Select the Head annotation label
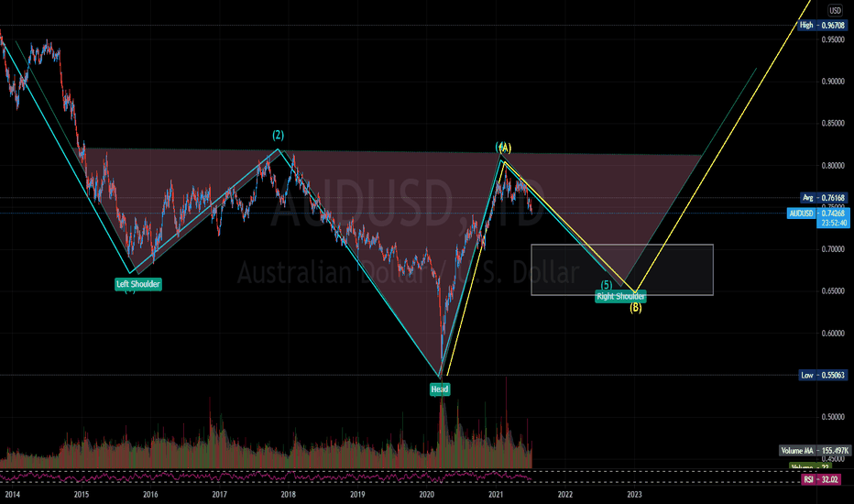Screen dimensions: 854x504 tap(440, 389)
